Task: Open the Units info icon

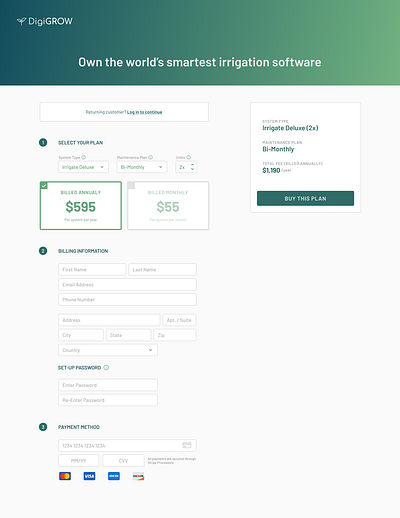Action: coord(189,157)
